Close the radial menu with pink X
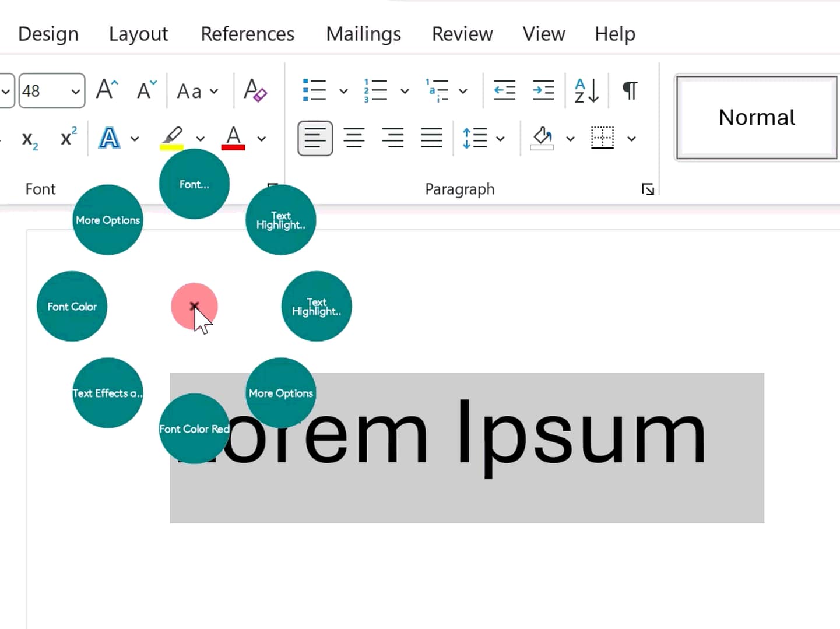Image resolution: width=840 pixels, height=629 pixels. click(194, 306)
